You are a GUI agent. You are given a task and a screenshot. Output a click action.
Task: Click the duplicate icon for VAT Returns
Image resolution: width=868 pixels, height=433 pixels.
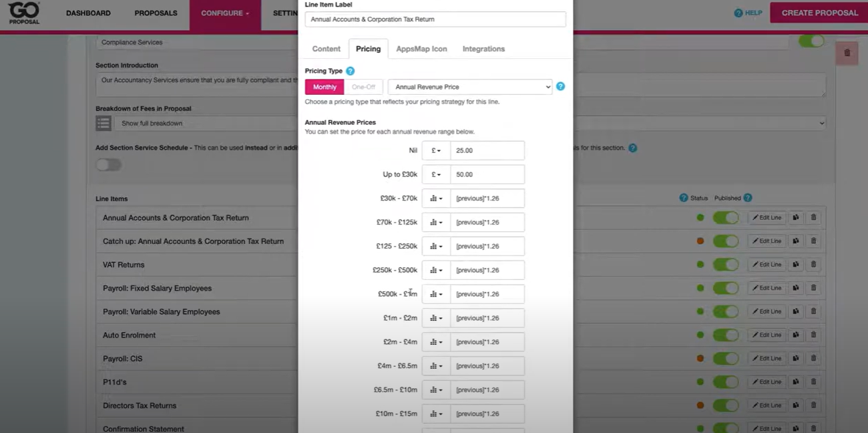point(796,265)
